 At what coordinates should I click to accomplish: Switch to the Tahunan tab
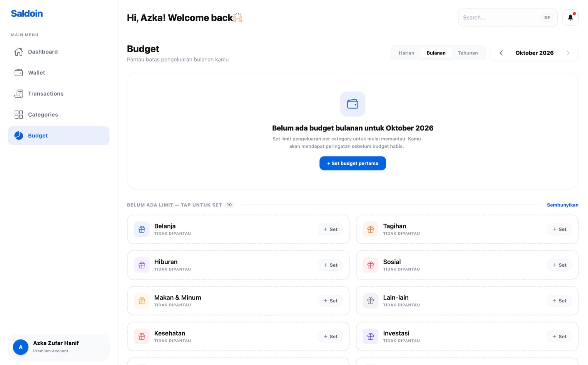click(x=468, y=53)
